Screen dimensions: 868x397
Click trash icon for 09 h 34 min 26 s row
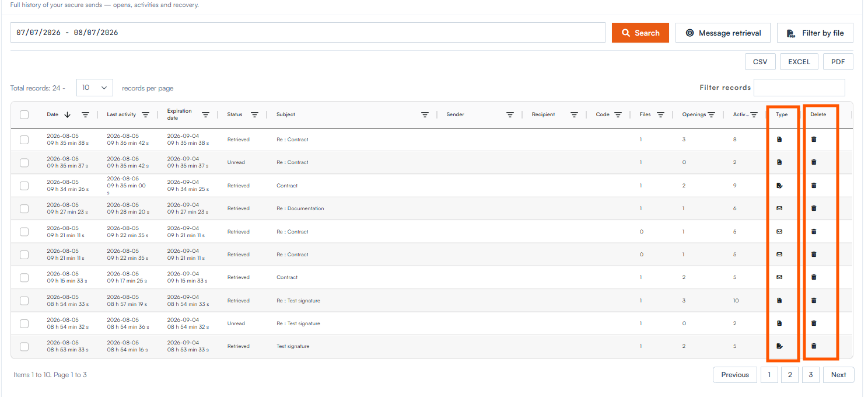pyautogui.click(x=814, y=186)
